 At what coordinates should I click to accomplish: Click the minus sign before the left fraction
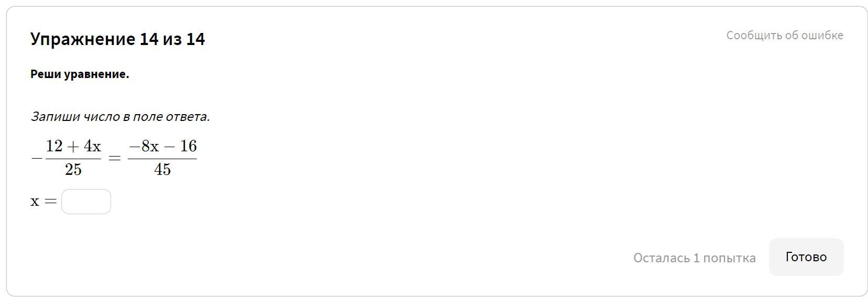tap(37, 158)
